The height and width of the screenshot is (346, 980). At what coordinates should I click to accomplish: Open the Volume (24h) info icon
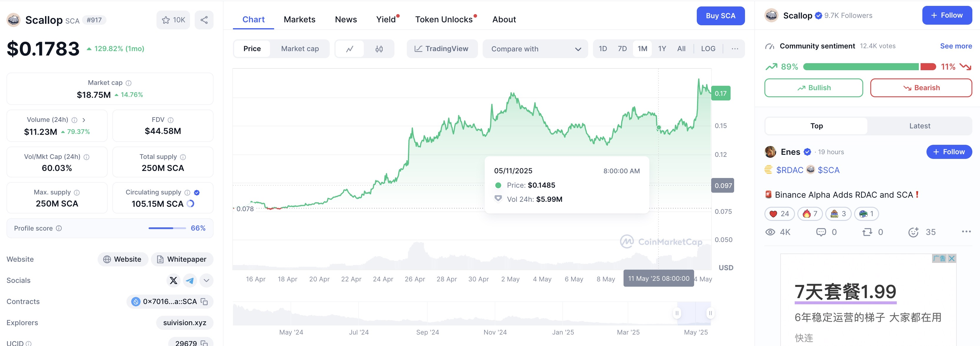[x=75, y=120]
